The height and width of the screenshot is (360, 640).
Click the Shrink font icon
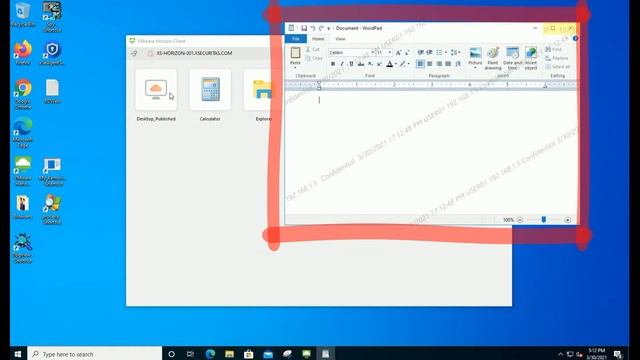(x=407, y=53)
